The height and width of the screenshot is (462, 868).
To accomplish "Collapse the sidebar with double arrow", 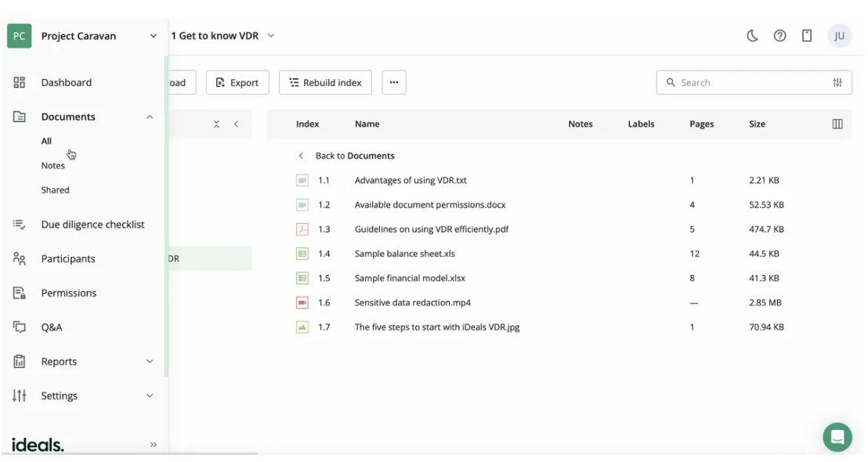I will click(x=154, y=444).
